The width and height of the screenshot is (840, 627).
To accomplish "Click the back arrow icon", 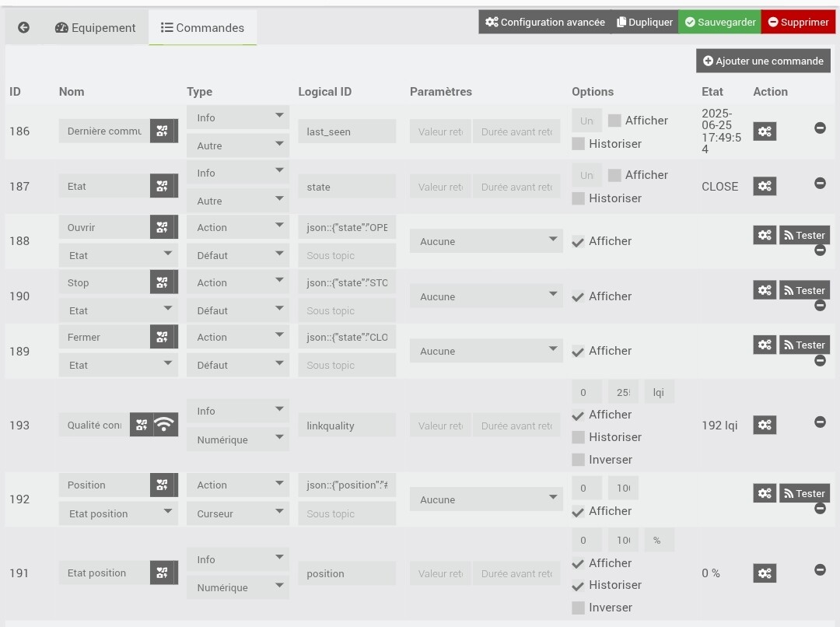I will [x=23, y=27].
